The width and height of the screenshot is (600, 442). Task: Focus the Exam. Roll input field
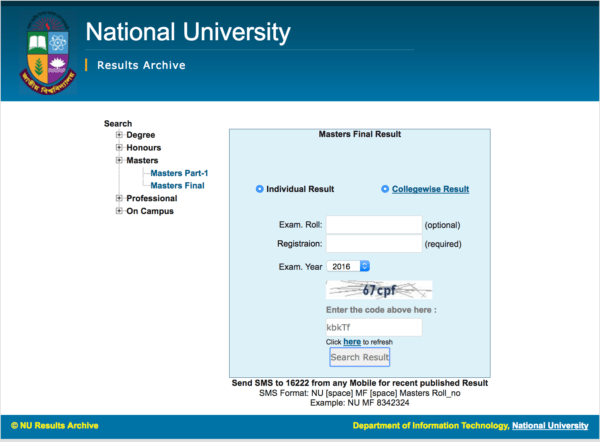(374, 225)
